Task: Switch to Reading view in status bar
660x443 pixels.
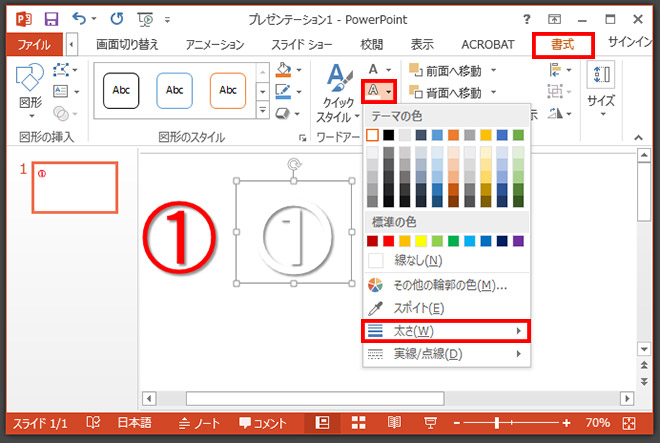Action: coord(394,423)
